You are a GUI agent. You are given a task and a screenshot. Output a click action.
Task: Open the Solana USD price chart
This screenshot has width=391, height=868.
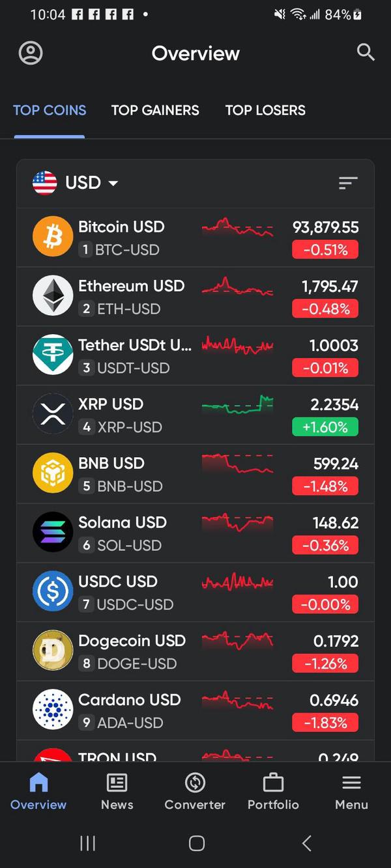tap(237, 523)
